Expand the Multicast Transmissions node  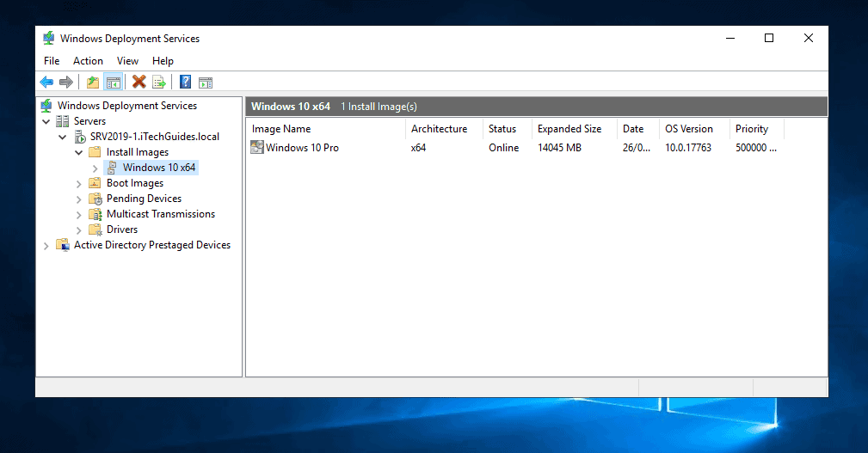[x=78, y=215]
